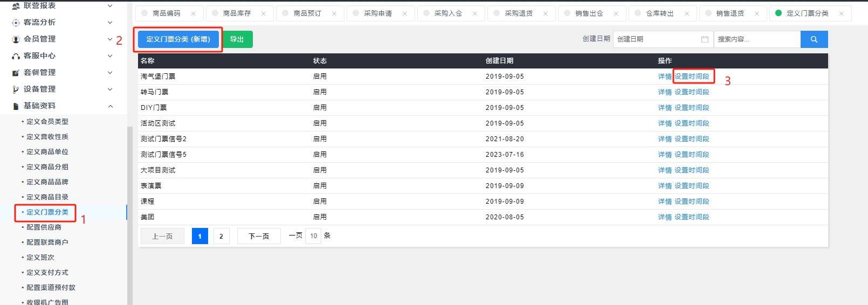Close the 采购退货 tab
The width and height of the screenshot is (868, 305).
tap(546, 13)
